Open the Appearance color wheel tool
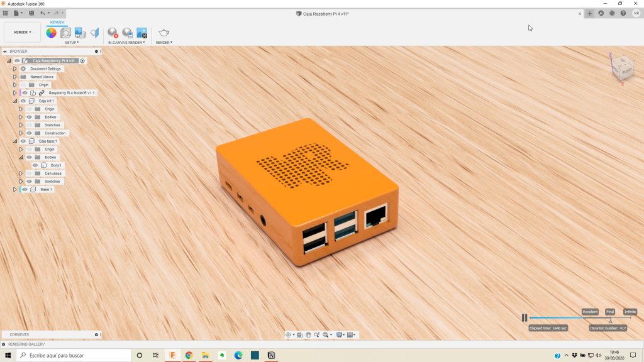This screenshot has height=362, width=644. (x=52, y=33)
